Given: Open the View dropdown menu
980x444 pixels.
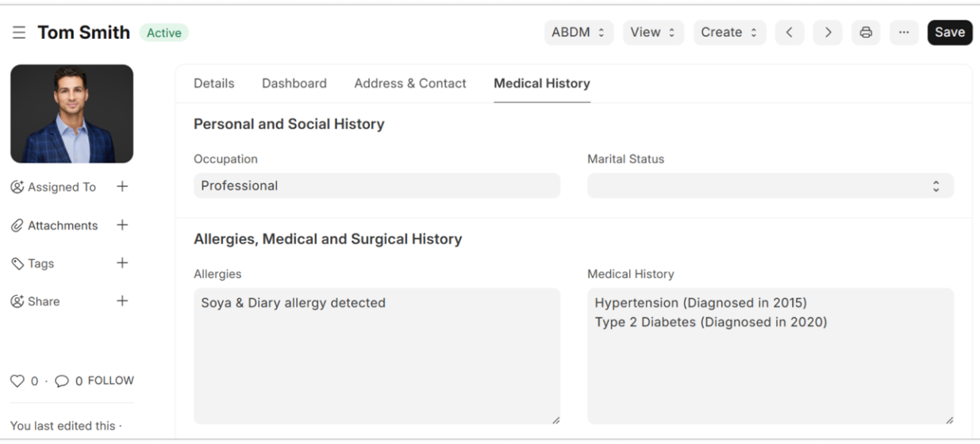Looking at the screenshot, I should pyautogui.click(x=653, y=33).
